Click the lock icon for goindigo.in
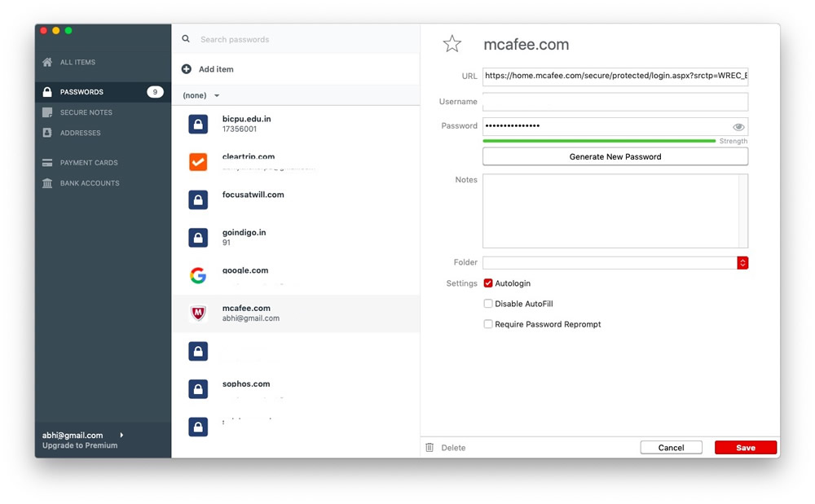Viewport: 815px width, 504px height. click(x=198, y=238)
